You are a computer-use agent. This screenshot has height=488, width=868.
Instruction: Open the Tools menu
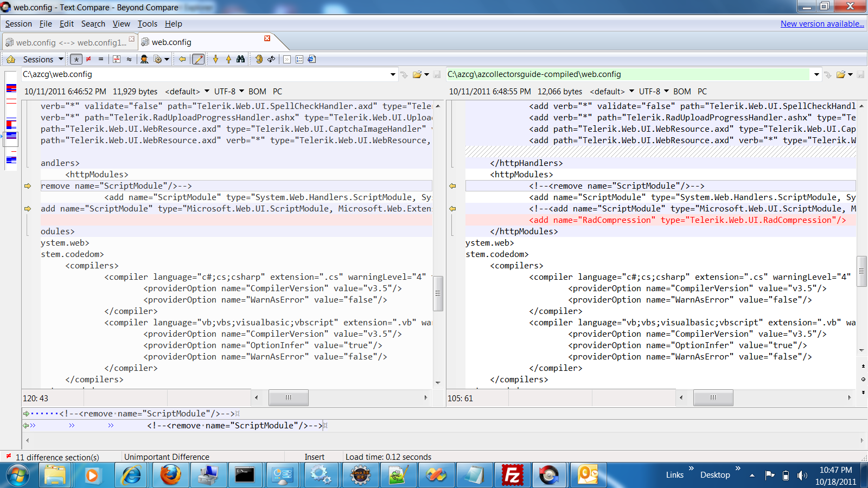coord(147,24)
